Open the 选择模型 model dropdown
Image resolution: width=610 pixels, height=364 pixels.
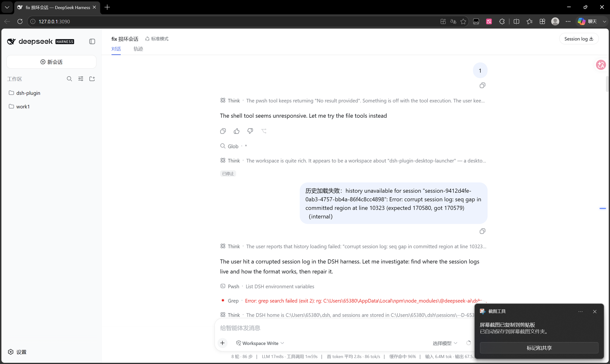(x=445, y=343)
